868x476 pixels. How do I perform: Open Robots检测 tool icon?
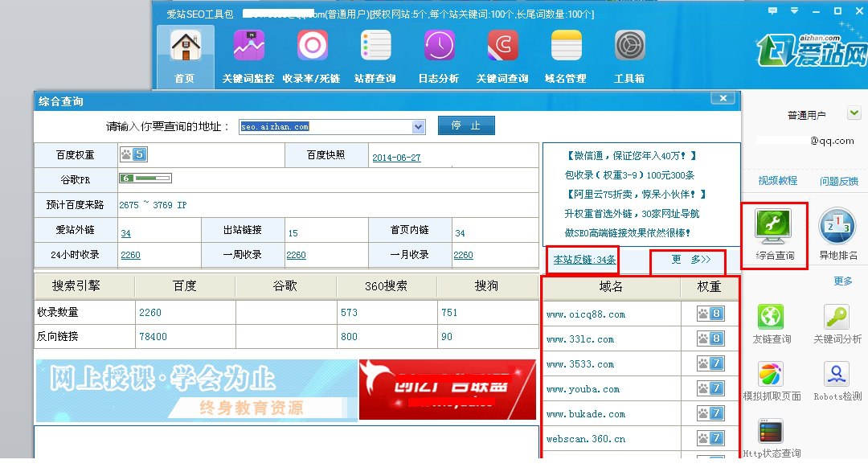coord(837,375)
